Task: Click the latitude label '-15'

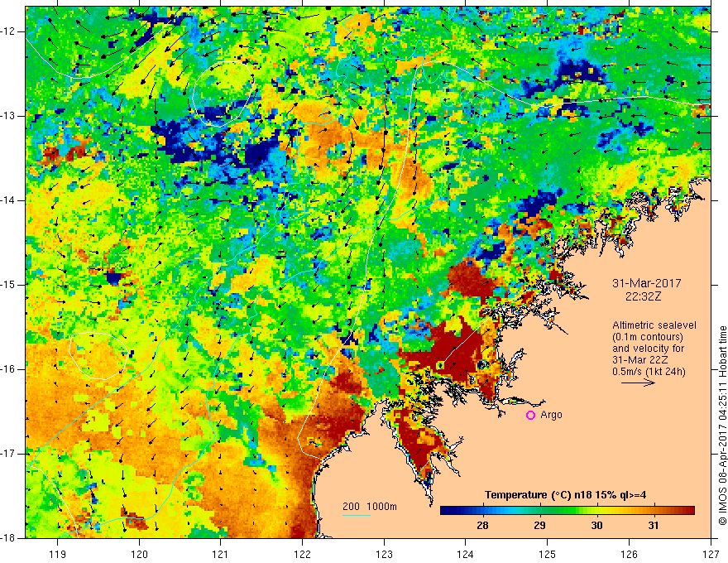Action: [9, 285]
